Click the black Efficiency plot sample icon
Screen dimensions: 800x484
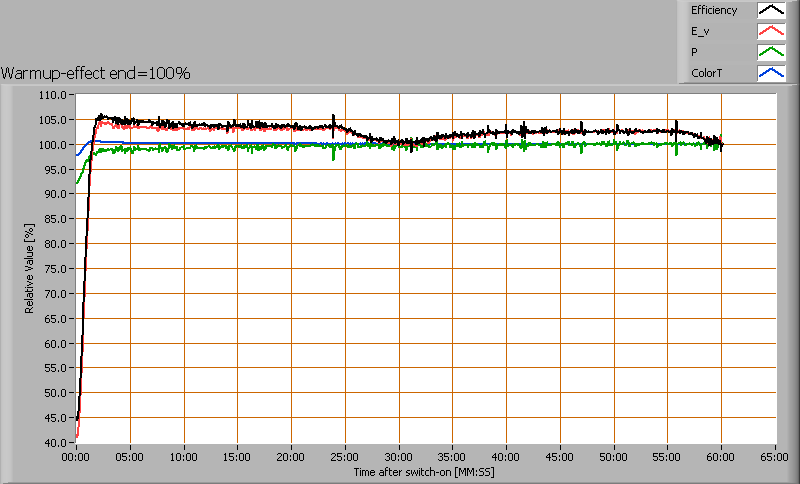[770, 11]
